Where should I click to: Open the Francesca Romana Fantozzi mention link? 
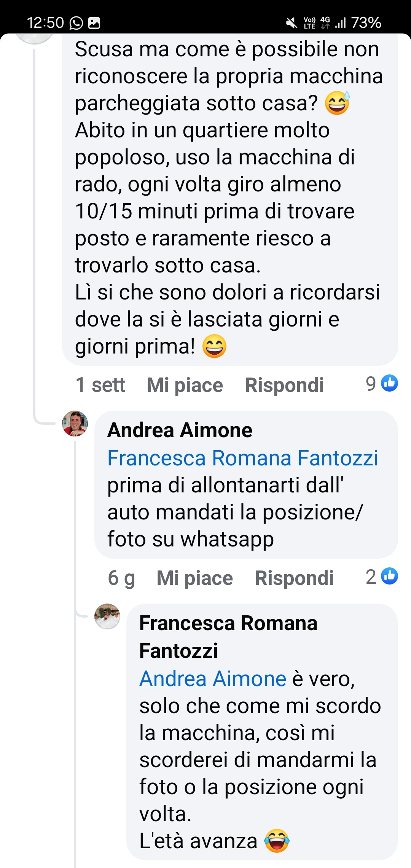pyautogui.click(x=243, y=458)
